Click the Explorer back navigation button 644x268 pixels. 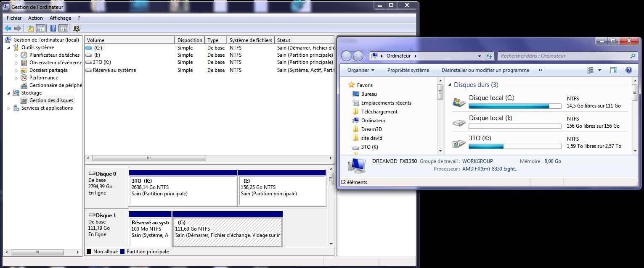coord(346,55)
